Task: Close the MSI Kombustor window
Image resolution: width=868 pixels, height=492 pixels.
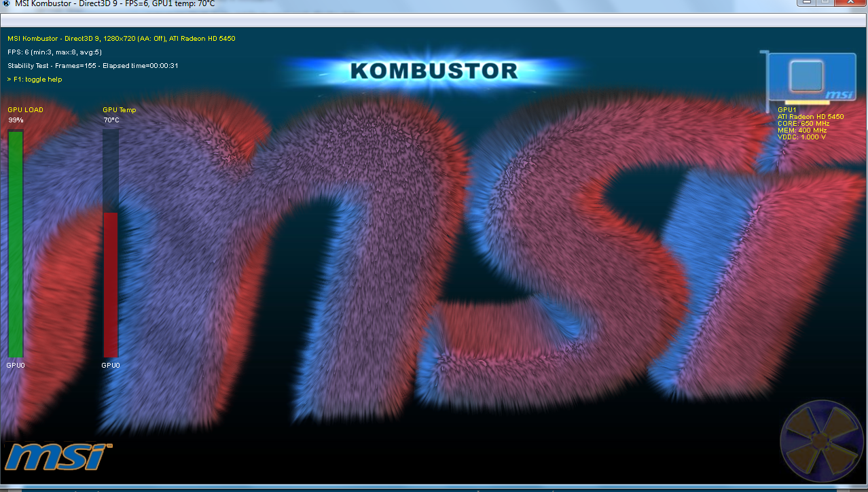Action: pyautogui.click(x=851, y=3)
